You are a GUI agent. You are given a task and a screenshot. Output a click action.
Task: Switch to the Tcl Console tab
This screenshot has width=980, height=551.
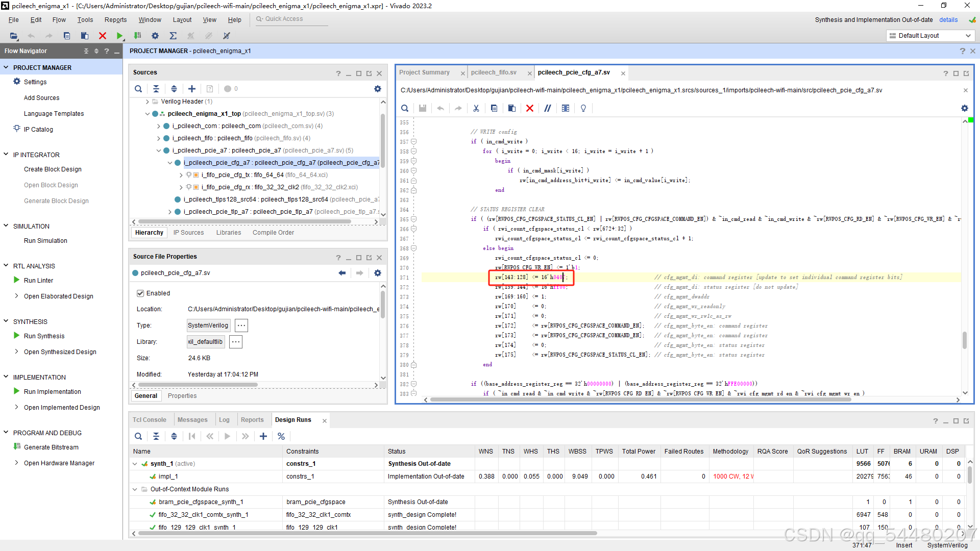pyautogui.click(x=150, y=420)
